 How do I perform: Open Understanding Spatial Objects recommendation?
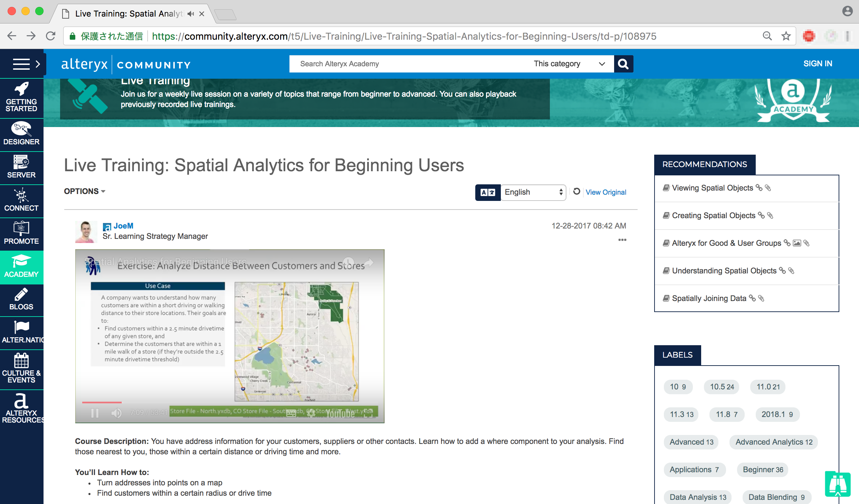point(724,271)
